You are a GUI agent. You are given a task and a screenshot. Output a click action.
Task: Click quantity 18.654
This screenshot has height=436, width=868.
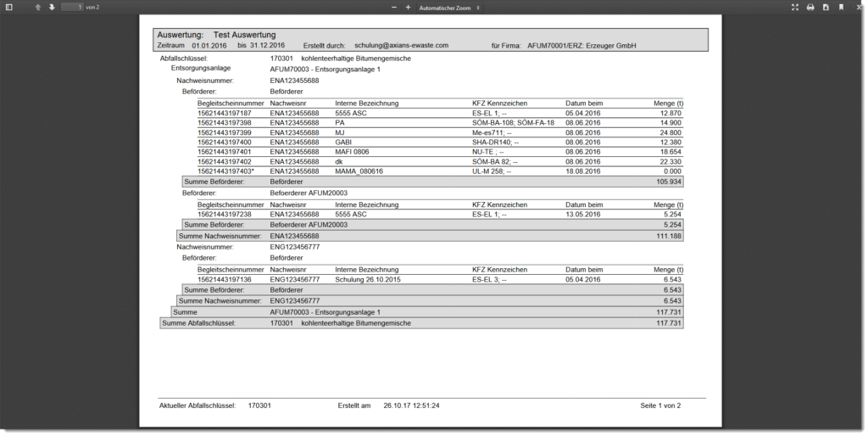[x=670, y=152]
